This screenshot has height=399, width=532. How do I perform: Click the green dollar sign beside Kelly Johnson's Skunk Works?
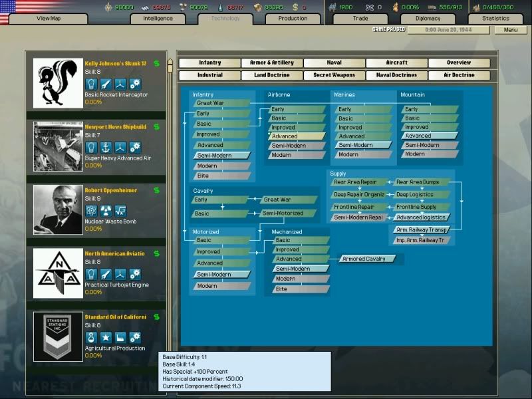coord(156,64)
